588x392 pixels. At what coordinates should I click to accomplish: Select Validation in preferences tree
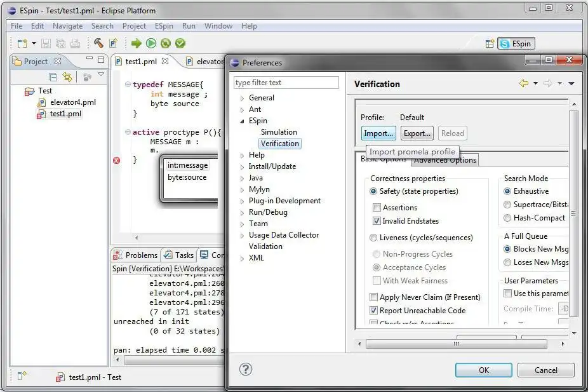(x=265, y=247)
